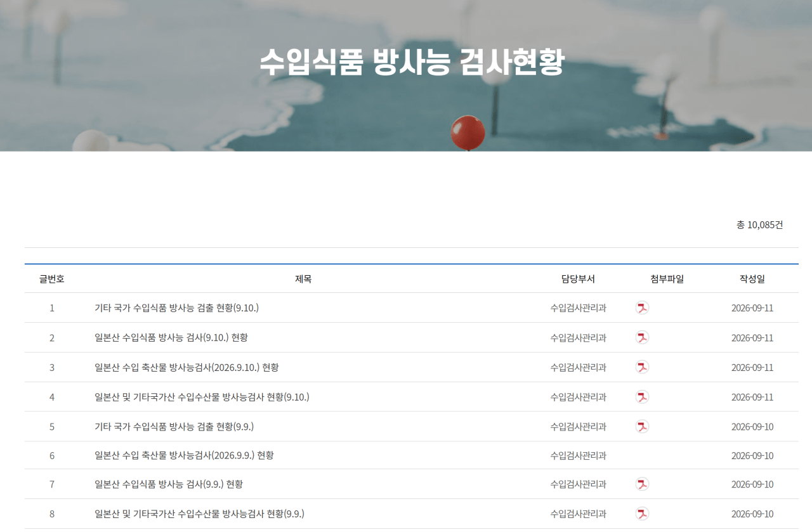Image resolution: width=812 pixels, height=532 pixels.
Task: Click date 2026-09-11 in row number 1
Action: click(x=752, y=308)
